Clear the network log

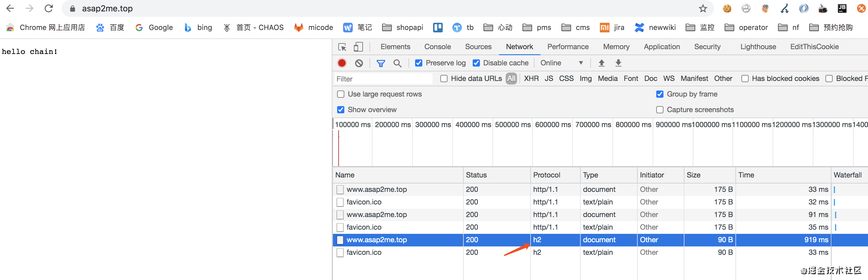[x=359, y=63]
